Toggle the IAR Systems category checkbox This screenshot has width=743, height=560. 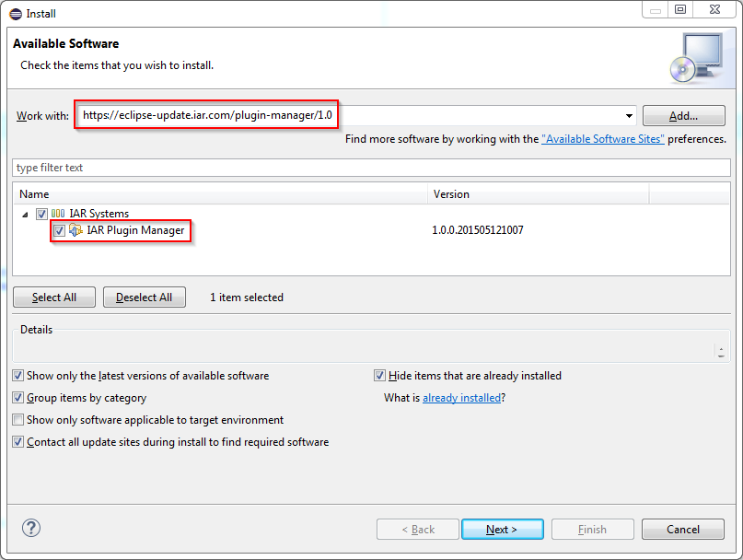[x=41, y=214]
